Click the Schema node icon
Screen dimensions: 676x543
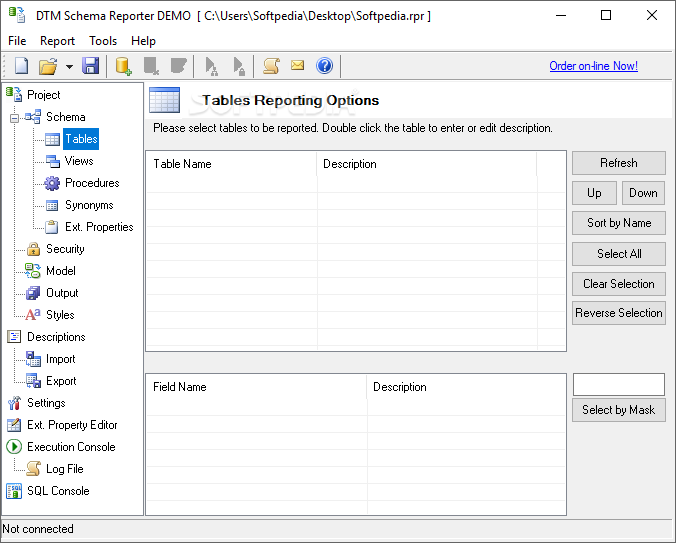point(33,117)
